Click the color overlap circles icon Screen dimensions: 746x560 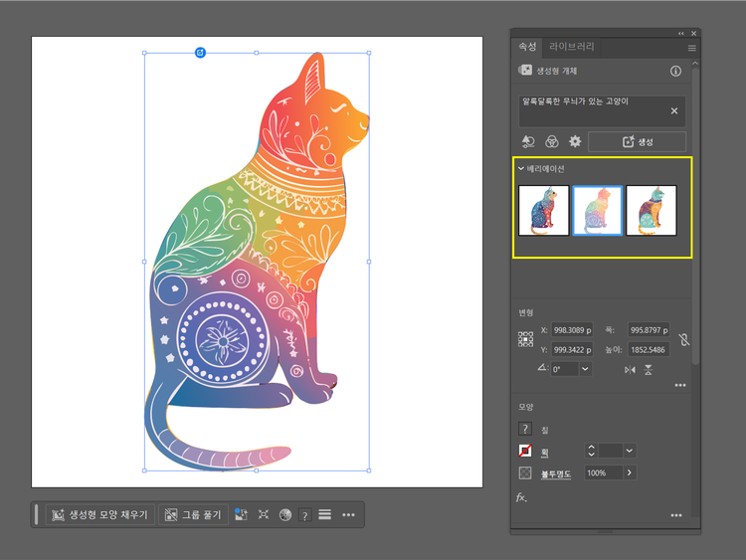pyautogui.click(x=552, y=142)
